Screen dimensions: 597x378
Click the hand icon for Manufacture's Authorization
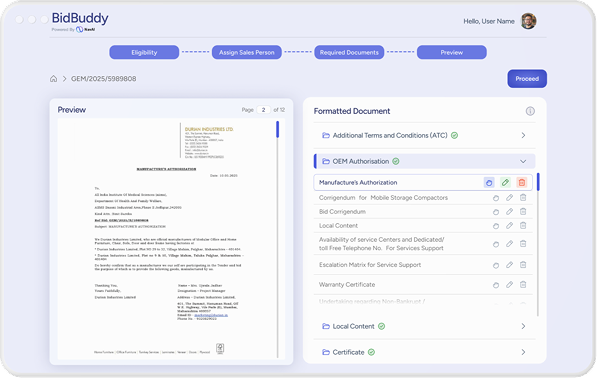[489, 183]
